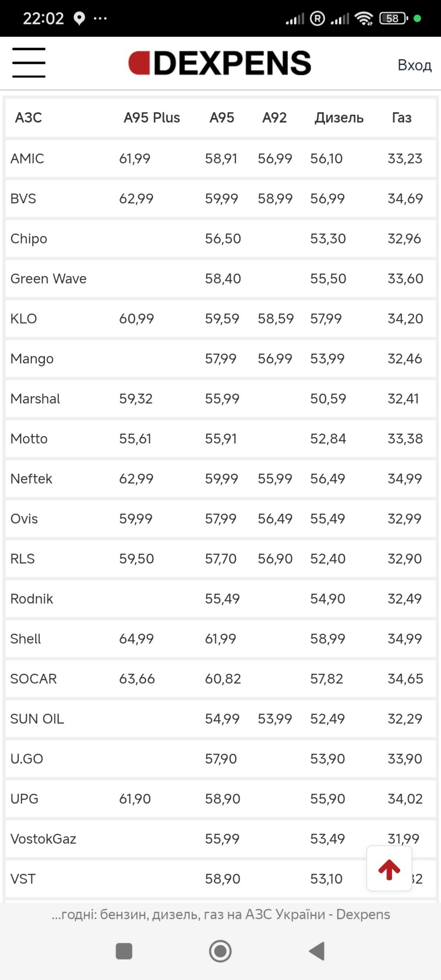441x980 pixels.
Task: Open the Shell station row
Action: click(x=220, y=639)
